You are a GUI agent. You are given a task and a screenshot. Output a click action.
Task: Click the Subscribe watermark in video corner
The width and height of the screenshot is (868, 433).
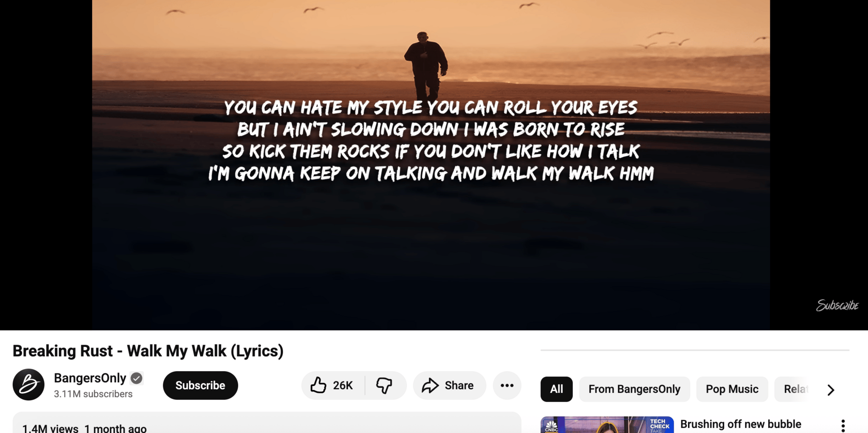pyautogui.click(x=837, y=306)
